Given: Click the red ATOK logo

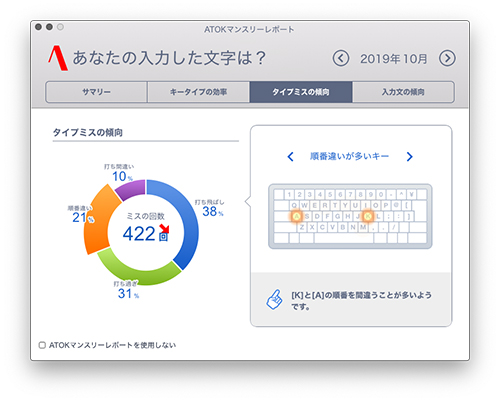Looking at the screenshot, I should (x=58, y=58).
